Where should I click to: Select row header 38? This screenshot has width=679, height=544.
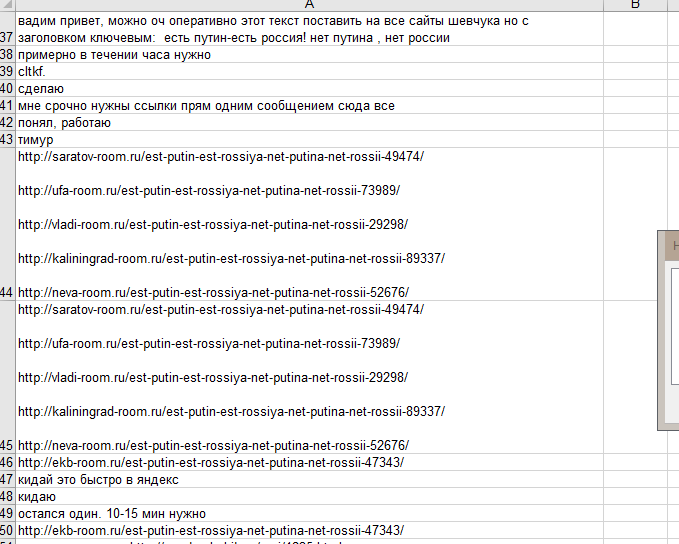coord(7,55)
